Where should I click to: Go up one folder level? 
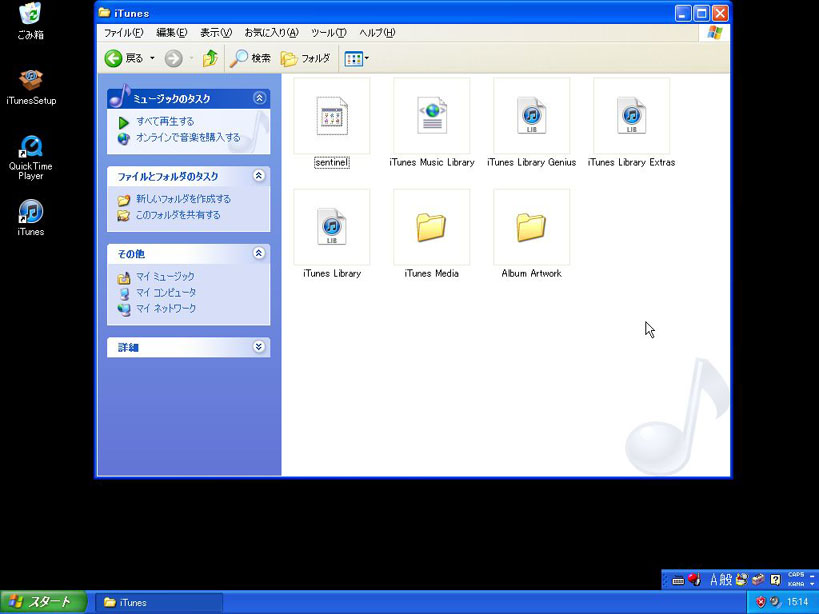(210, 58)
